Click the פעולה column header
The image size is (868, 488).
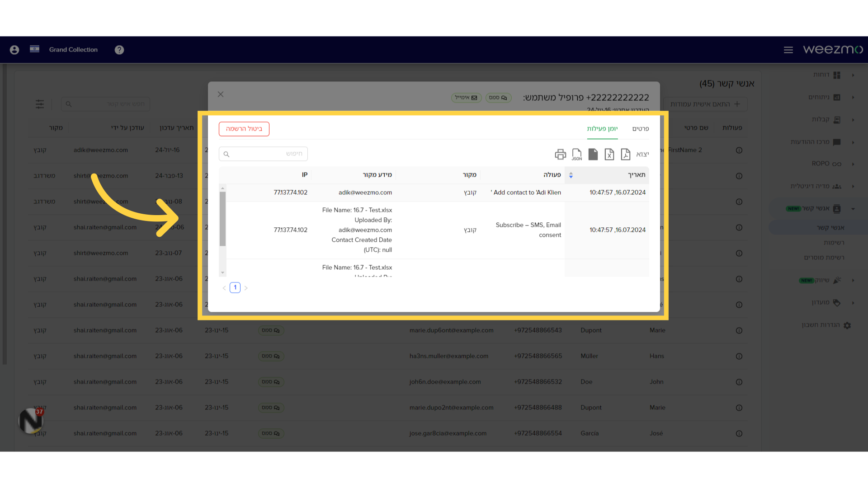pyautogui.click(x=552, y=175)
